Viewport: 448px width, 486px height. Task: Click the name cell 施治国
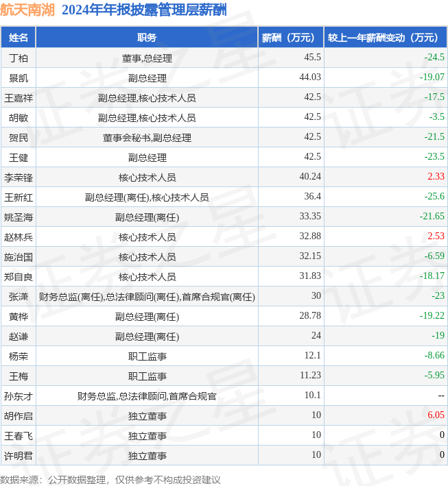19,256
